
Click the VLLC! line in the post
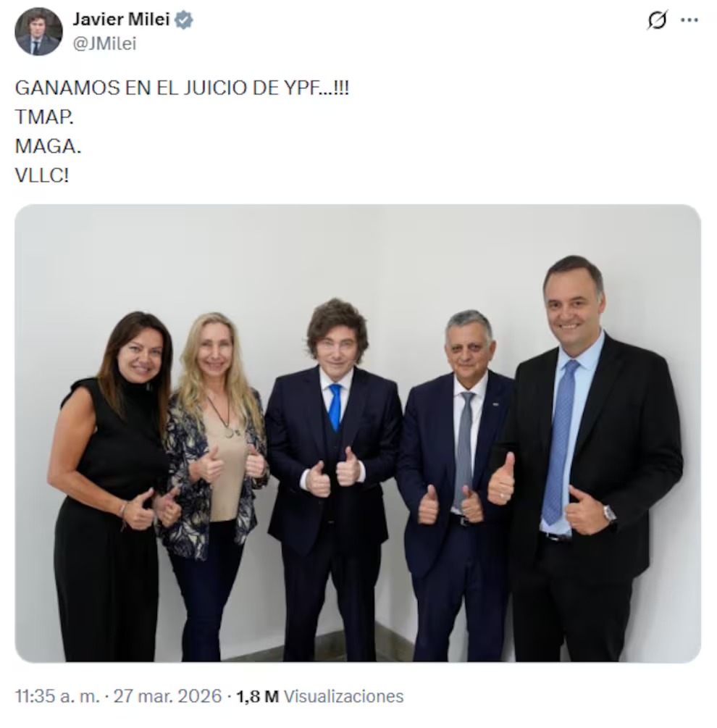(42, 175)
